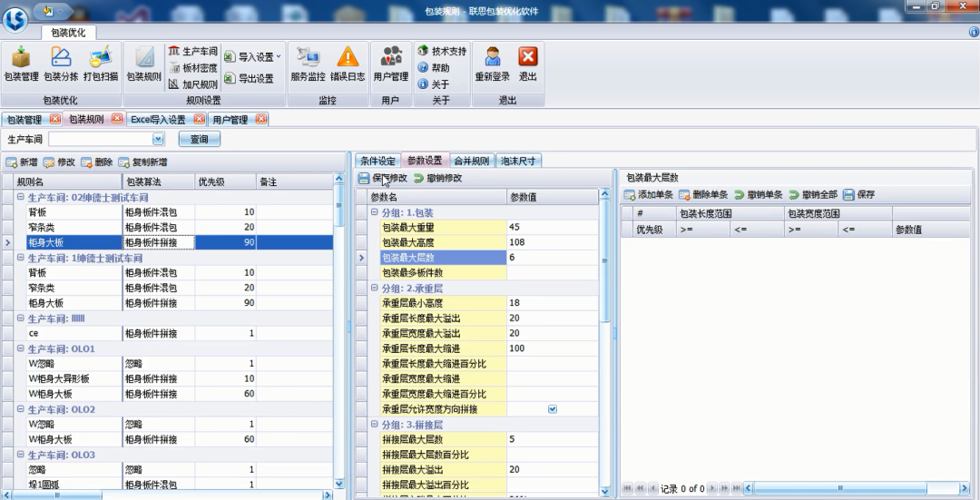The height and width of the screenshot is (500, 980).
Task: Open 生产车间 rule setting
Action: 193,51
